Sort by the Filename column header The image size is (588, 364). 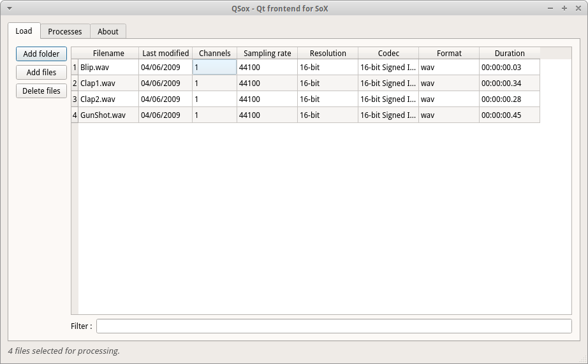coord(108,54)
